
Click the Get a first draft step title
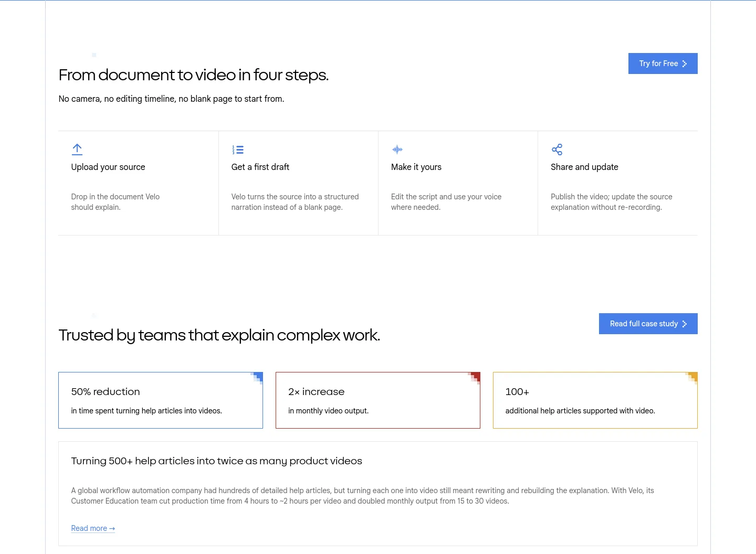(260, 167)
